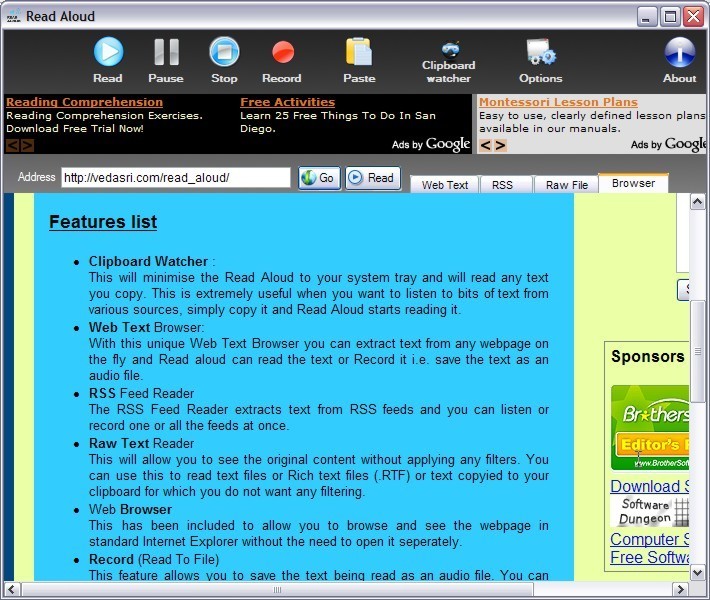Click the vertical scrollbar up arrow
This screenshot has height=600, width=710.
tap(698, 201)
